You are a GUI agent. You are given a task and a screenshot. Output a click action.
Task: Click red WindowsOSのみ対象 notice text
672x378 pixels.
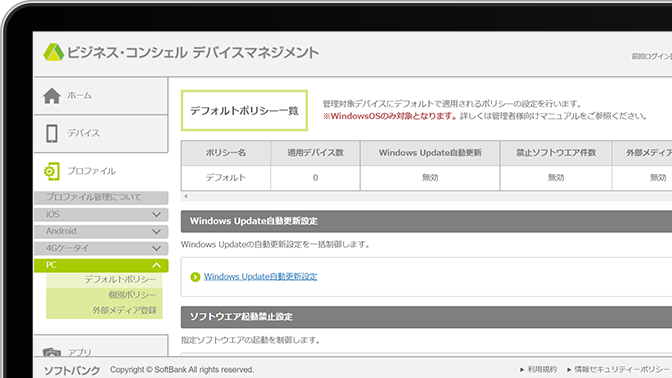click(390, 116)
